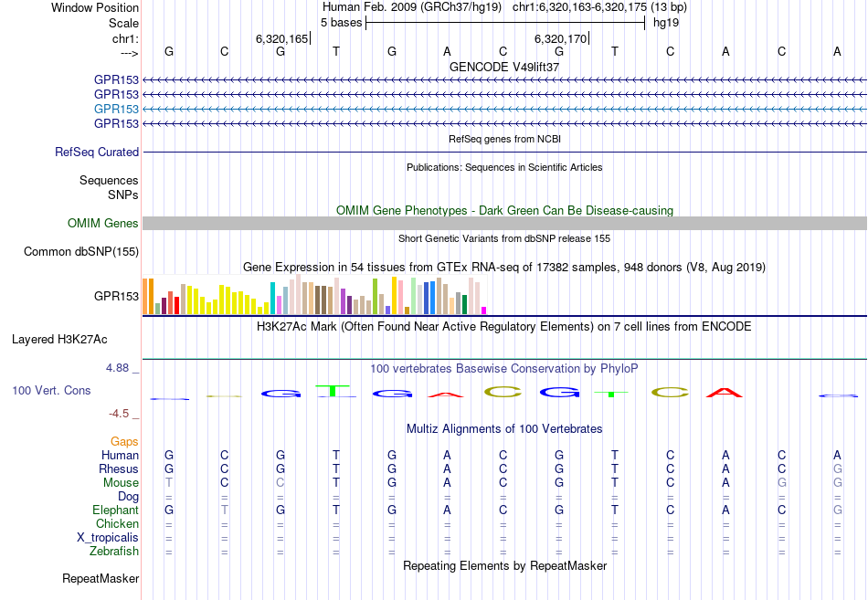868x600 pixels.
Task: Click the Layered H3K27Ac track label
Action: coord(59,340)
